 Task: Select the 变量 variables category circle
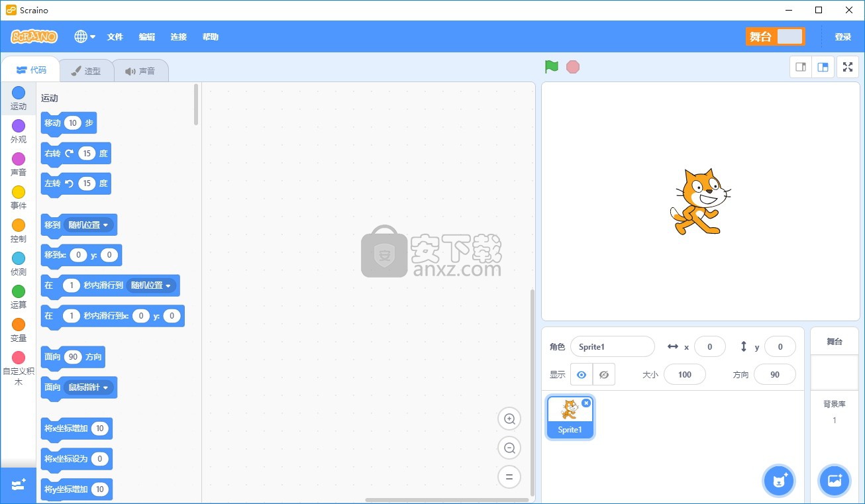click(19, 325)
